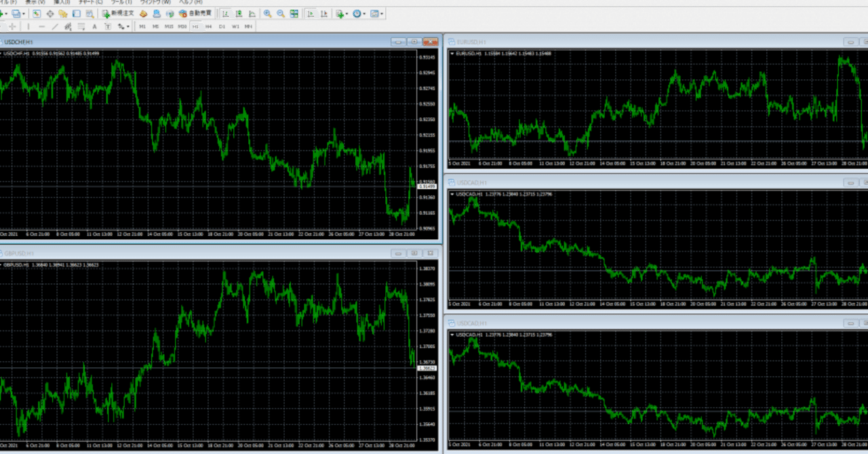The image size is (868, 454).
Task: Open the ツール(T) tools menu
Action: 121,3
